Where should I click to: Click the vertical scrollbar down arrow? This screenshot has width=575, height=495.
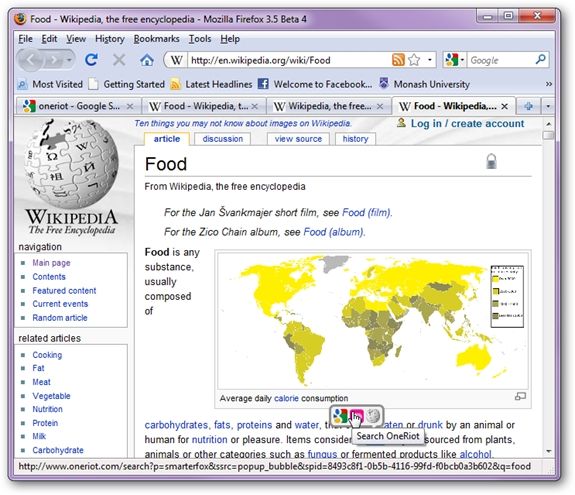549,451
